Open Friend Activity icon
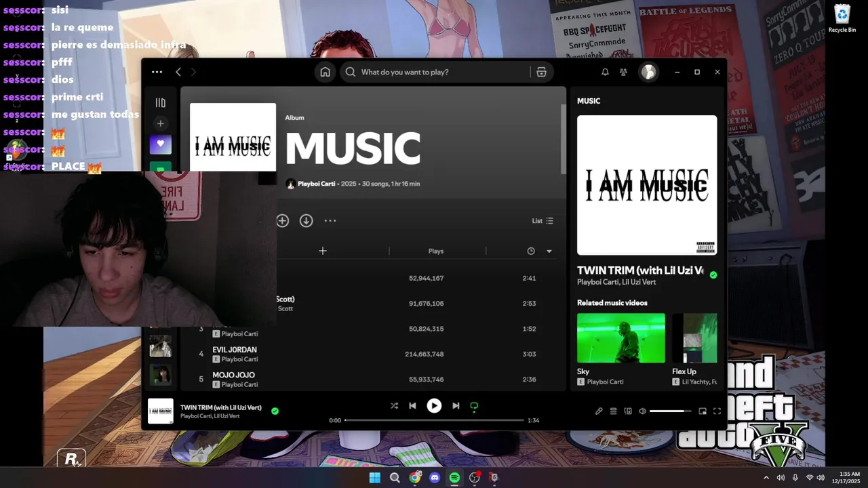Image resolution: width=868 pixels, height=488 pixels. tap(623, 72)
